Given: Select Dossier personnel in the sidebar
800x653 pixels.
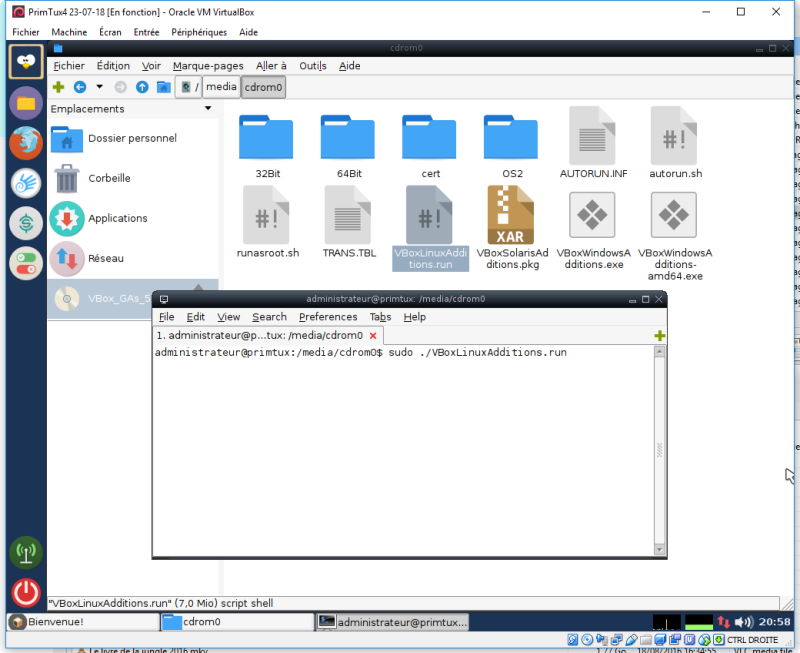Looking at the screenshot, I should [133, 138].
